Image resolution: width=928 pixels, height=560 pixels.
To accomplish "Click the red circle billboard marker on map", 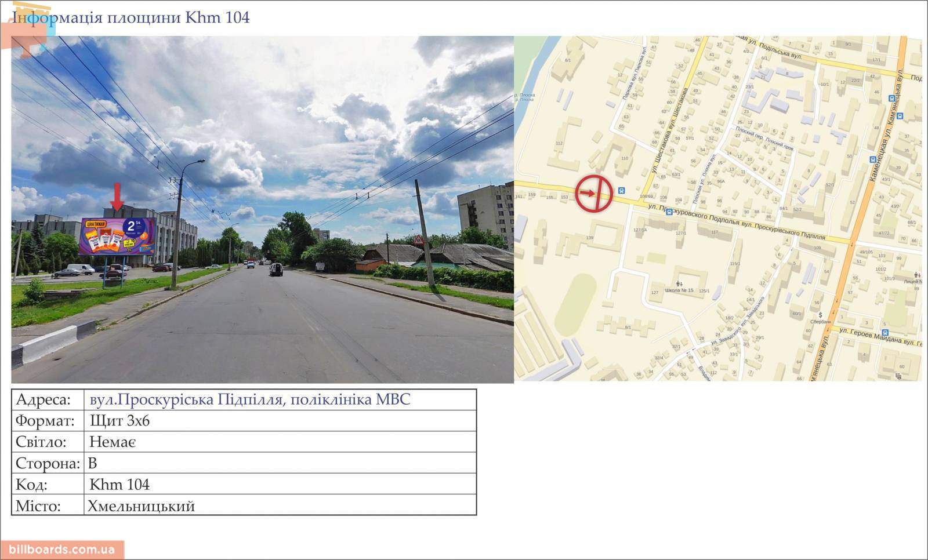I will point(594,193).
